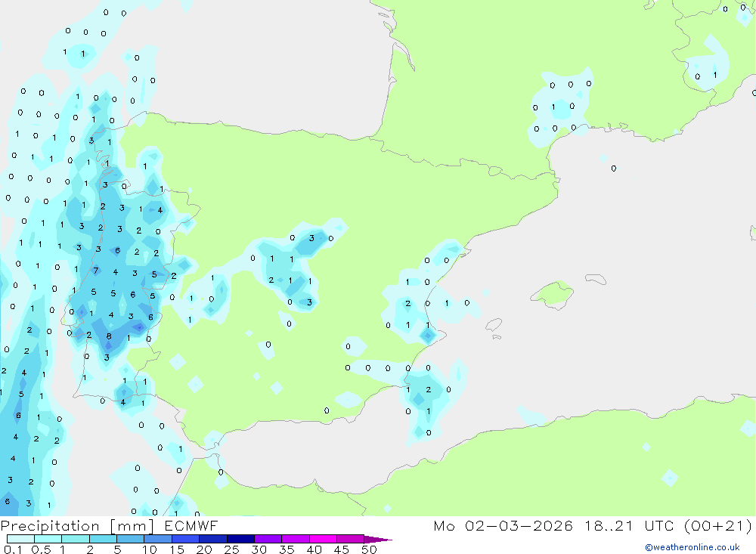Click the '20' legend label

[204, 549]
